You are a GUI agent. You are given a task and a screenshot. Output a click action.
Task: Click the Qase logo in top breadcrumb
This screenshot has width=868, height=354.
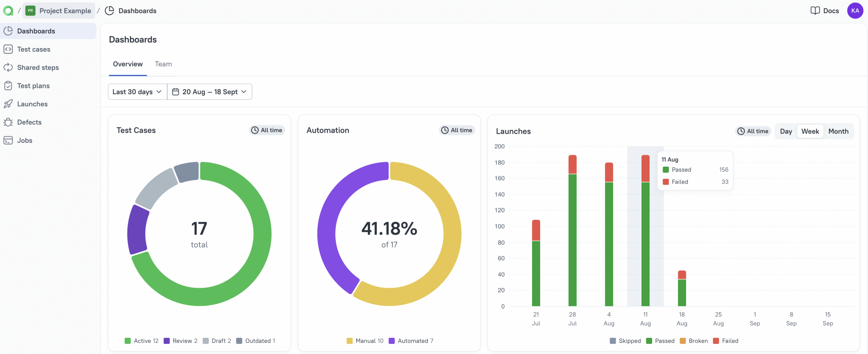click(x=8, y=11)
